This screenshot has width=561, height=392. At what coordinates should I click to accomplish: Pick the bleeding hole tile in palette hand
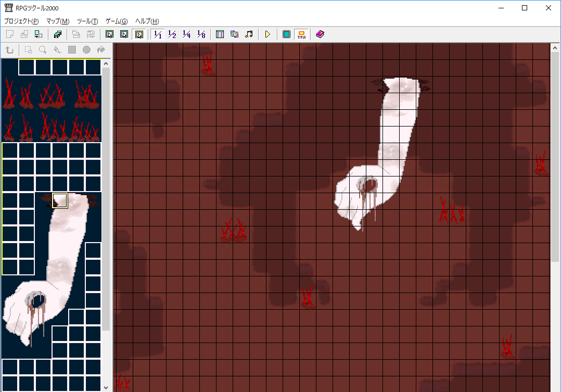(x=35, y=301)
